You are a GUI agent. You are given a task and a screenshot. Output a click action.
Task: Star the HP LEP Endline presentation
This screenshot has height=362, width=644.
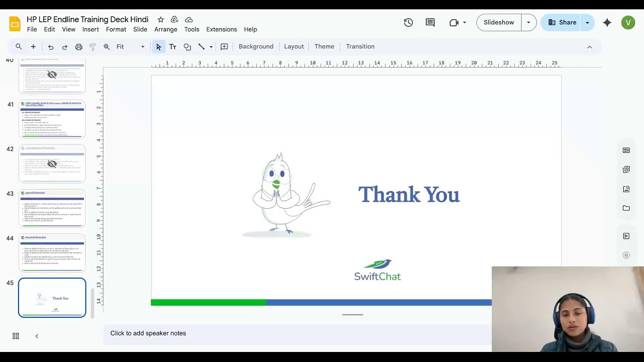coord(160,20)
